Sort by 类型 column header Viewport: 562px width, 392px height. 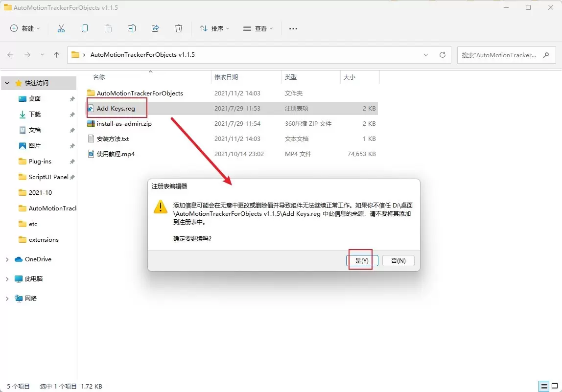[x=291, y=77]
